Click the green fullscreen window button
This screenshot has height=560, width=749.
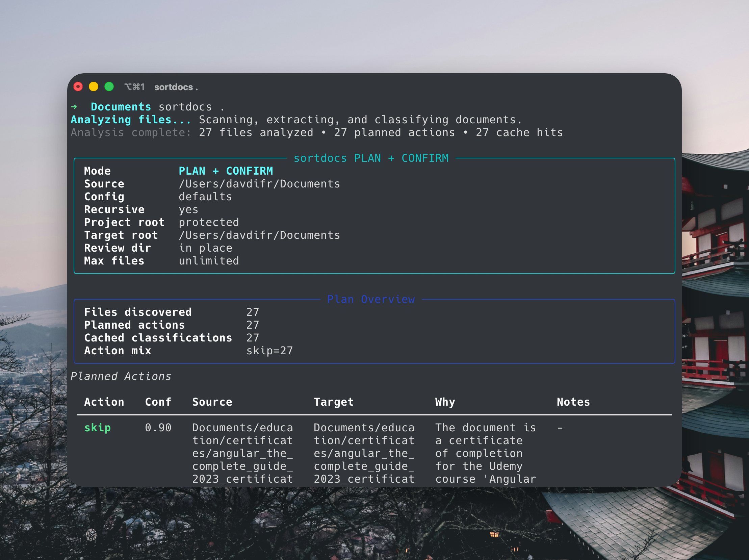pos(109,87)
